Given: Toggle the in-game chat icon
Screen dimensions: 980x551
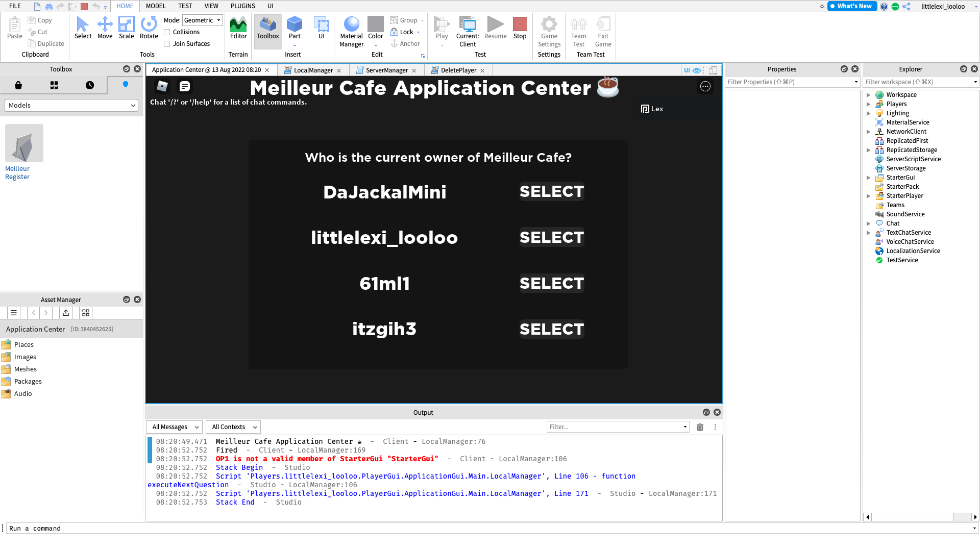Looking at the screenshot, I should coord(185,87).
